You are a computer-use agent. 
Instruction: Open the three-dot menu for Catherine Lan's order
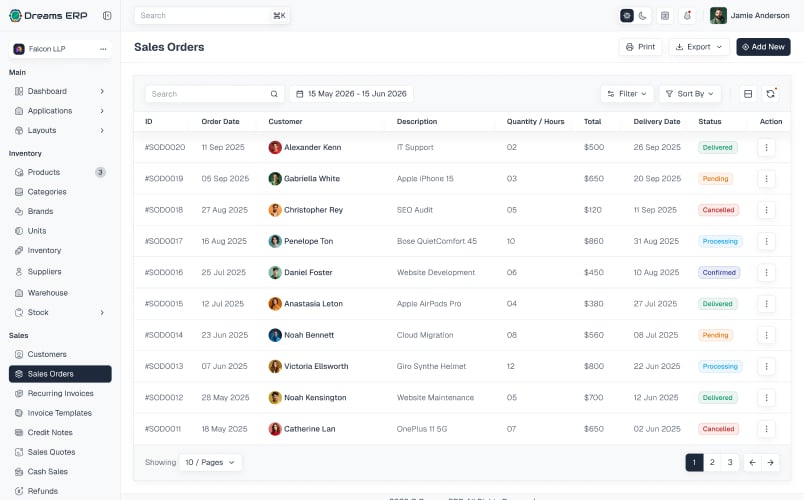[x=766, y=429]
